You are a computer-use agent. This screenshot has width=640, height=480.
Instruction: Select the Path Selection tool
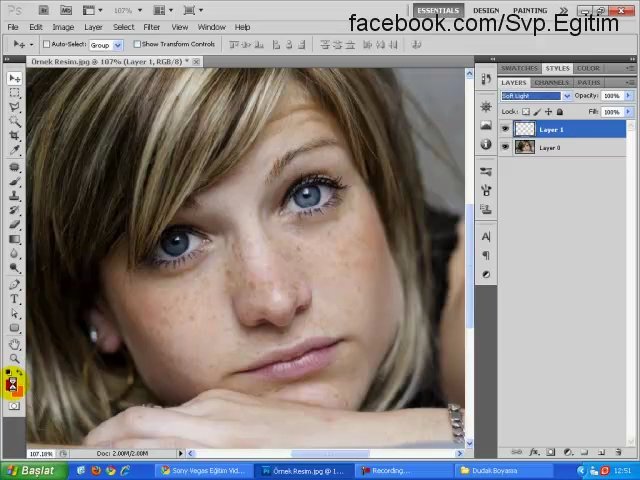(15, 313)
